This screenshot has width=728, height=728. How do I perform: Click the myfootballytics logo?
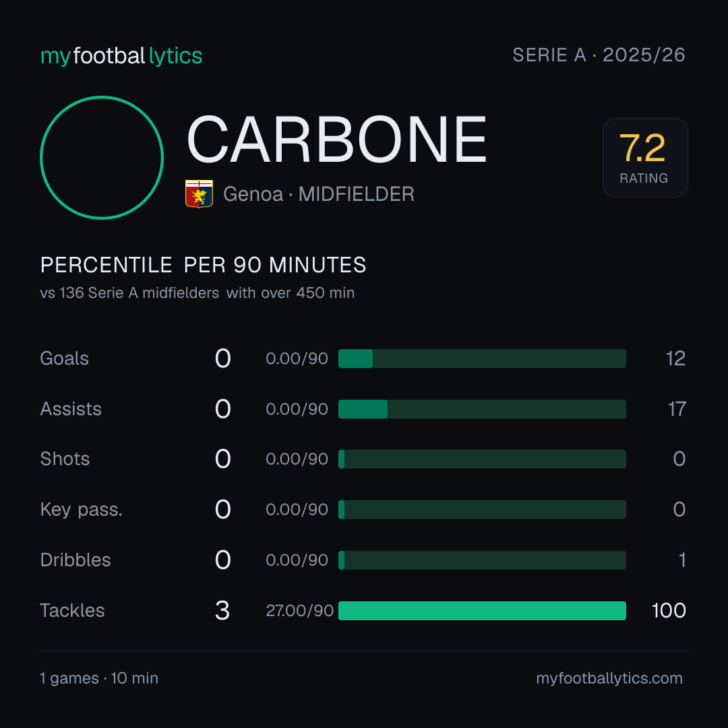(121, 56)
